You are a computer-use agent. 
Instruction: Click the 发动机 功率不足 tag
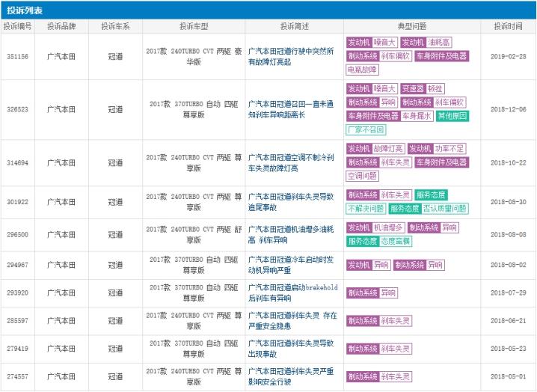(x=437, y=149)
